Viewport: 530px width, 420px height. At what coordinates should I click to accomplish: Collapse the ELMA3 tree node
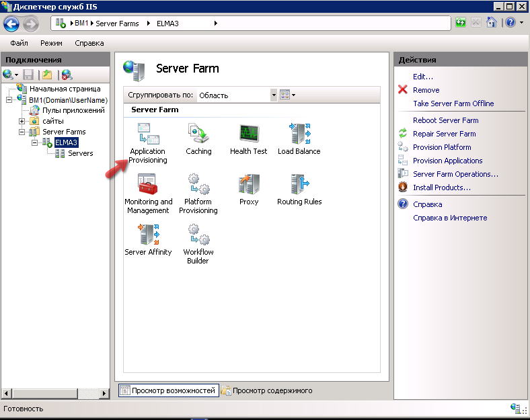pyautogui.click(x=35, y=142)
